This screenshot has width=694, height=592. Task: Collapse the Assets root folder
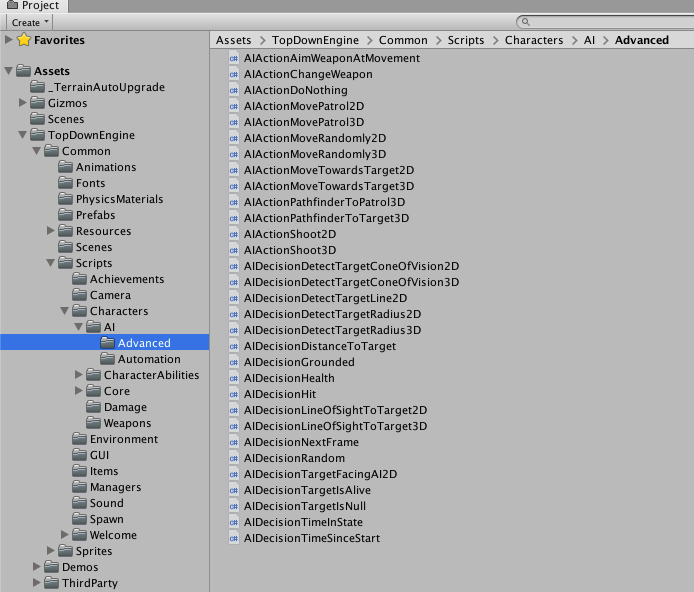8,71
